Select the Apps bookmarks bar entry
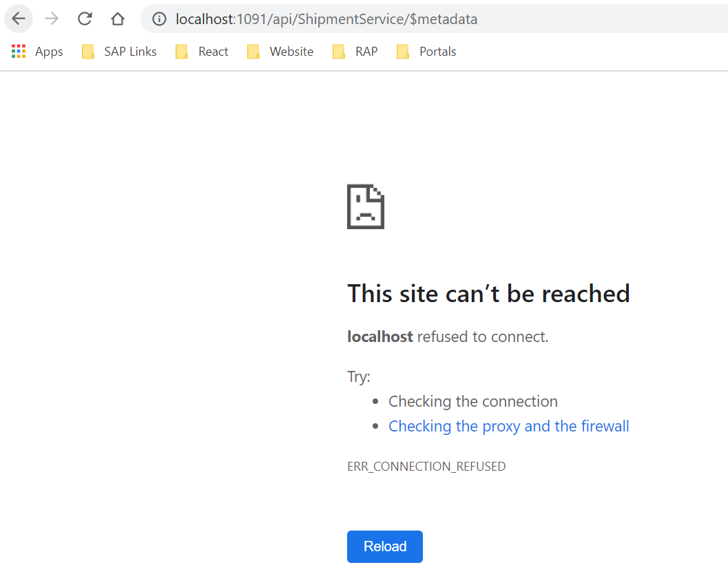This screenshot has height=587, width=728. click(x=48, y=51)
